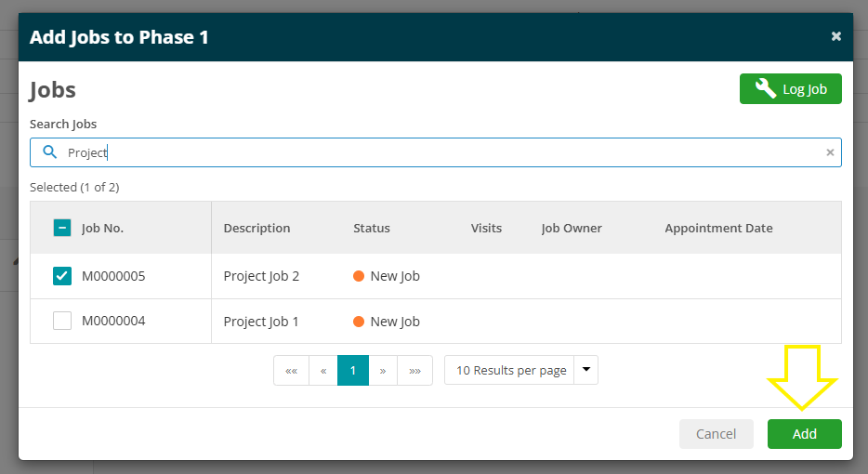Click the results per page dropdown arrow
The height and width of the screenshot is (474, 868).
(x=586, y=370)
